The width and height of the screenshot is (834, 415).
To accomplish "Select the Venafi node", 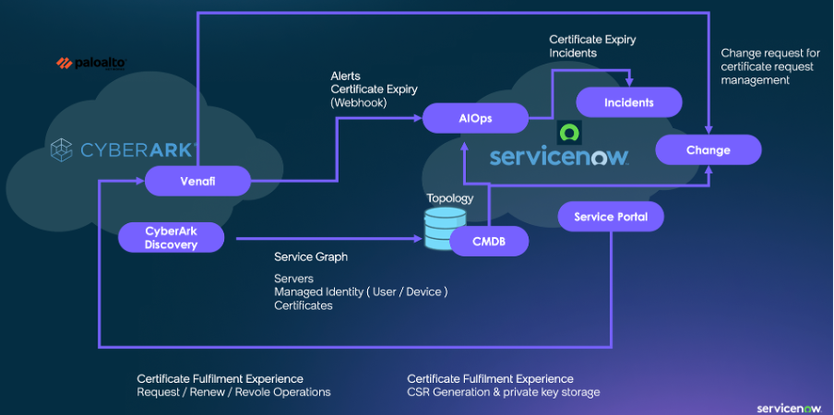I will point(197,181).
